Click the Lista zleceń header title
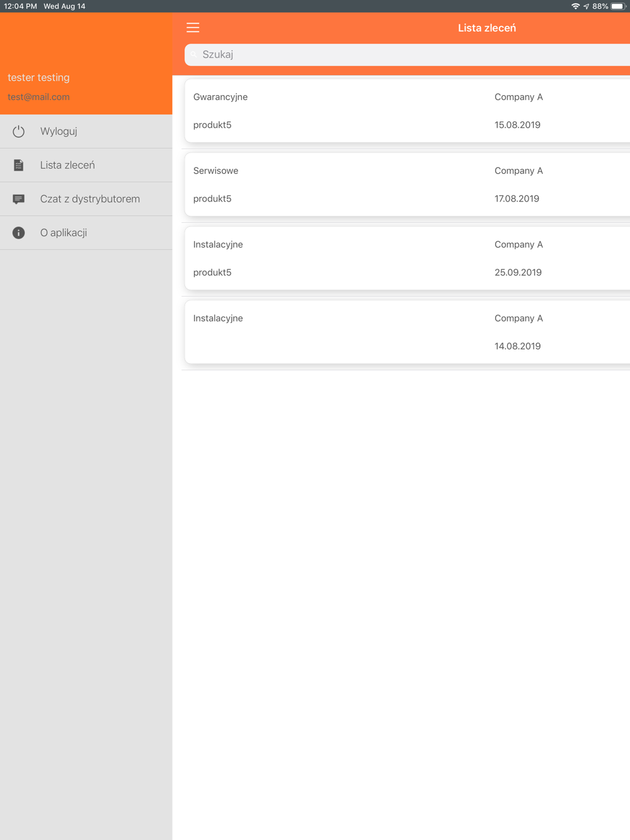This screenshot has width=630, height=840. pos(487,28)
